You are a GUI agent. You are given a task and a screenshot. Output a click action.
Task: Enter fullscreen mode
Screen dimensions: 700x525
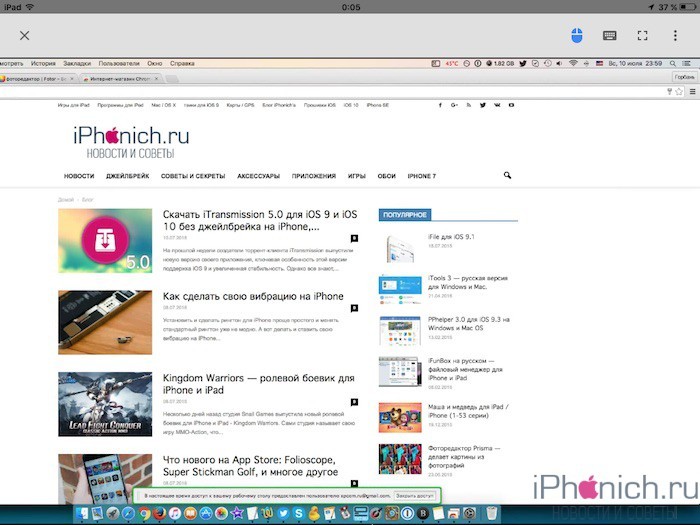pos(642,36)
